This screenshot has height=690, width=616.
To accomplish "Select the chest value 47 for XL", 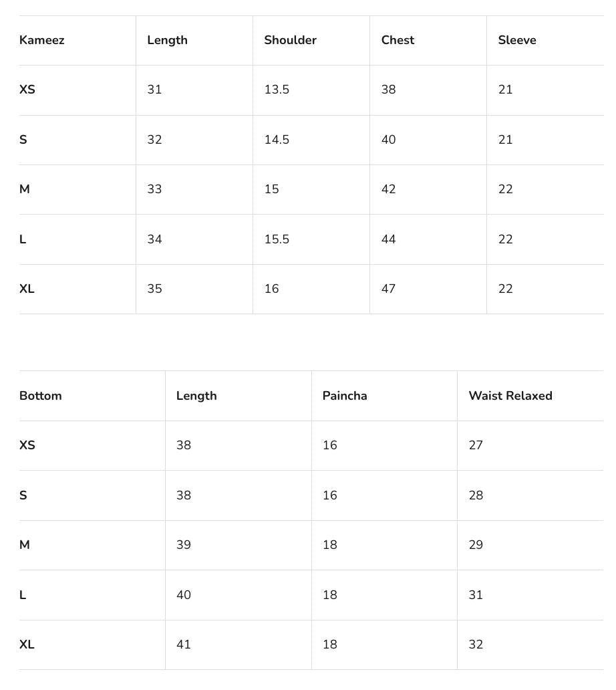I will click(388, 289).
